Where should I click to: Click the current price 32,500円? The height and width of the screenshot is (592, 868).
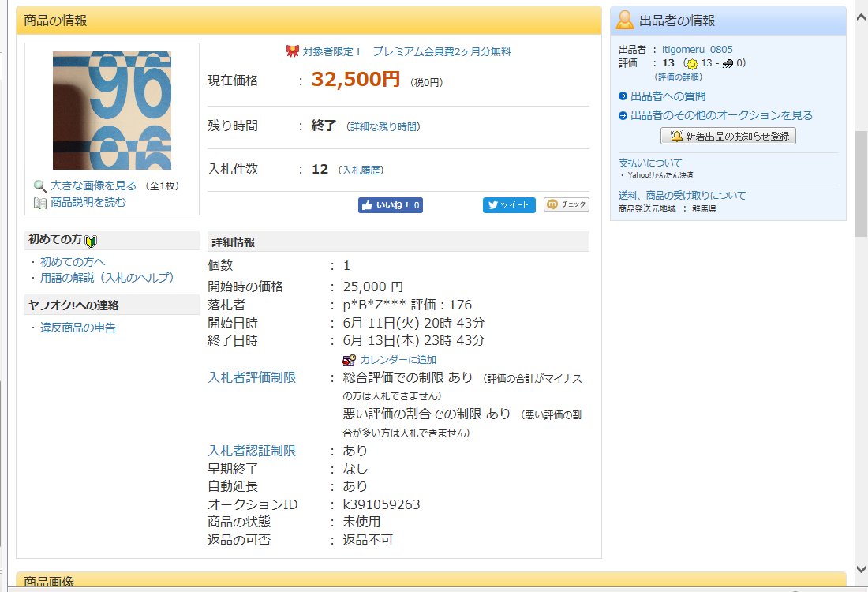click(355, 79)
